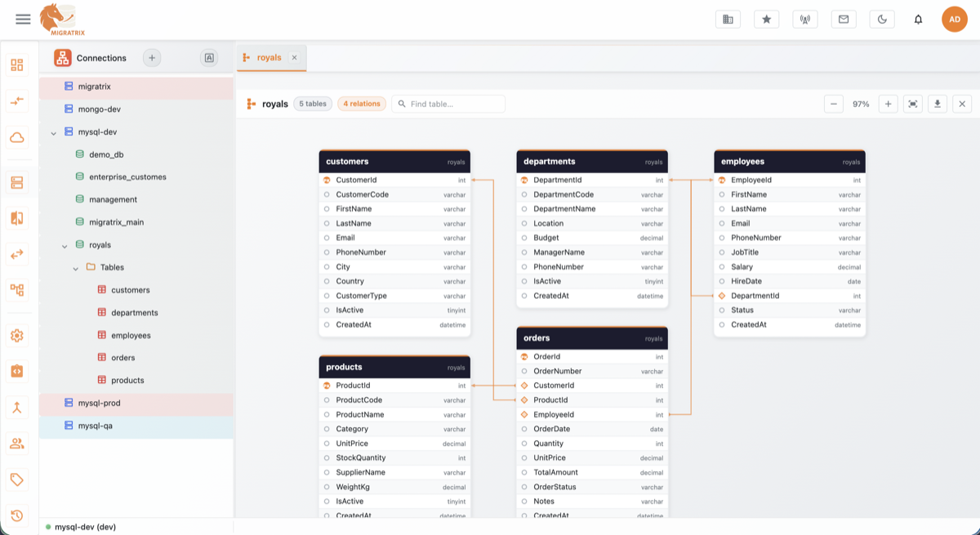
Task: Click the 4 relations badge
Action: click(x=361, y=104)
